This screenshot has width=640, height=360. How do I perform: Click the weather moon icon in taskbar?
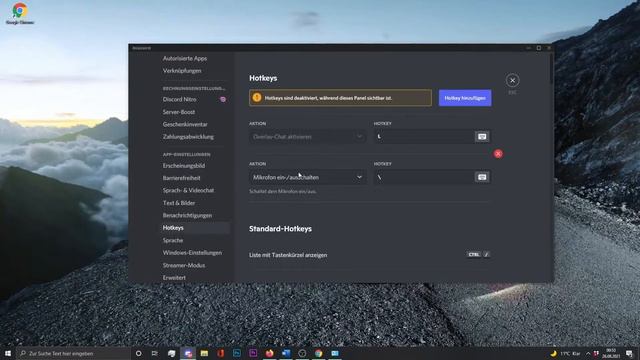click(553, 353)
